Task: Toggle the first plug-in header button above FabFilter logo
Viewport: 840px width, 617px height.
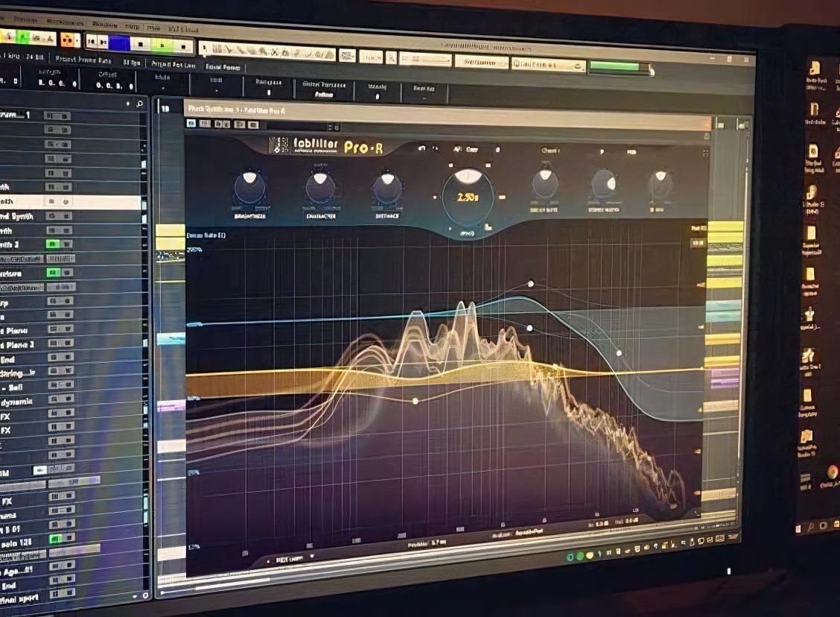Action: point(191,123)
